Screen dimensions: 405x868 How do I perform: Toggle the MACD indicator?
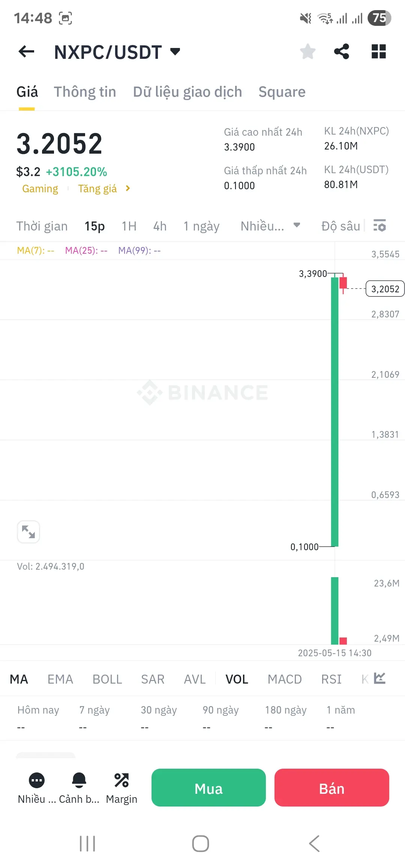284,679
